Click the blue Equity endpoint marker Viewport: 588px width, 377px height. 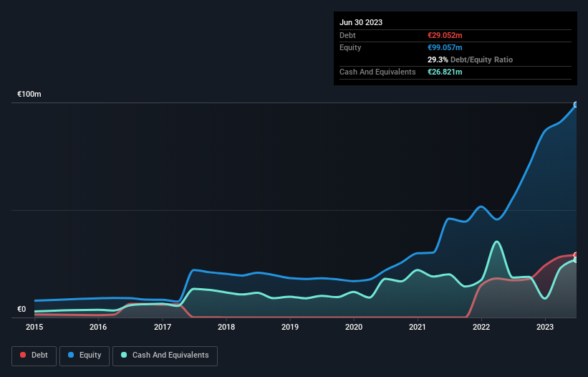(x=576, y=105)
